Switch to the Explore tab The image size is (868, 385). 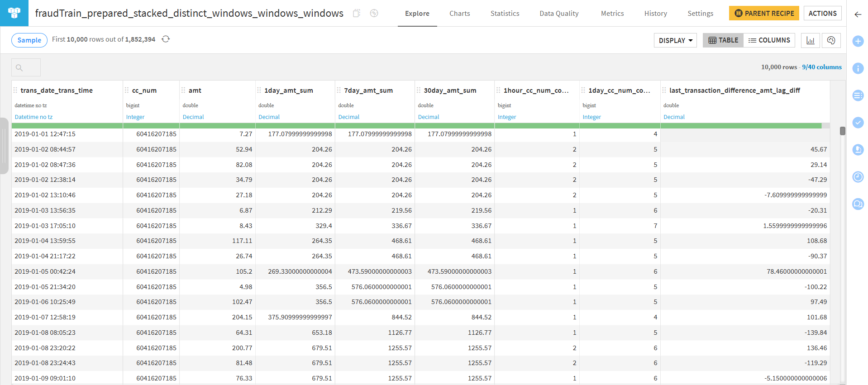coord(417,14)
